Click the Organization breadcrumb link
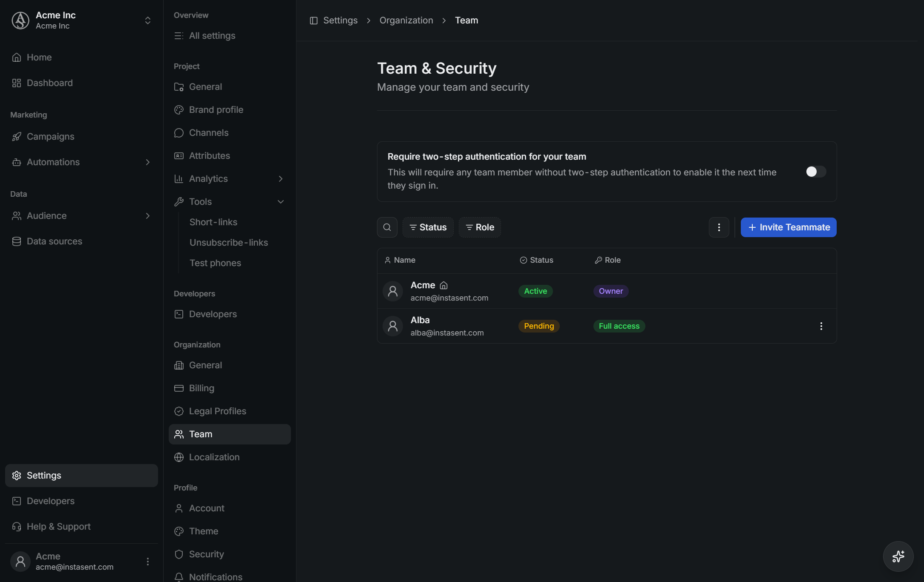Image resolution: width=924 pixels, height=582 pixels. (406, 20)
